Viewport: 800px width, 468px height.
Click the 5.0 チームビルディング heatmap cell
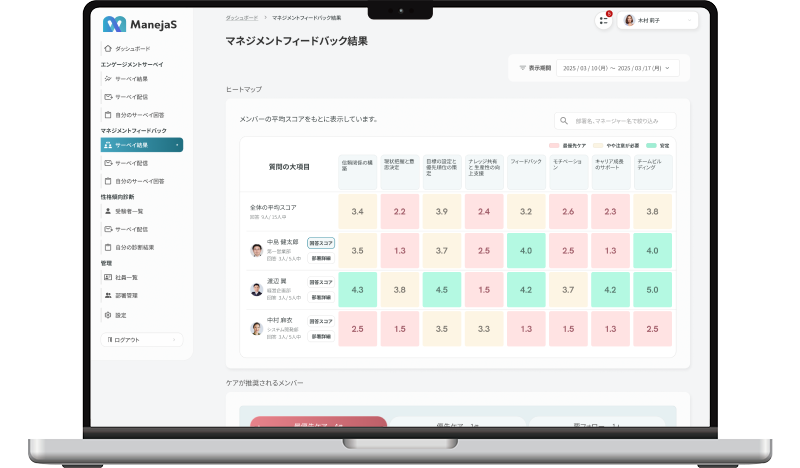coord(652,289)
